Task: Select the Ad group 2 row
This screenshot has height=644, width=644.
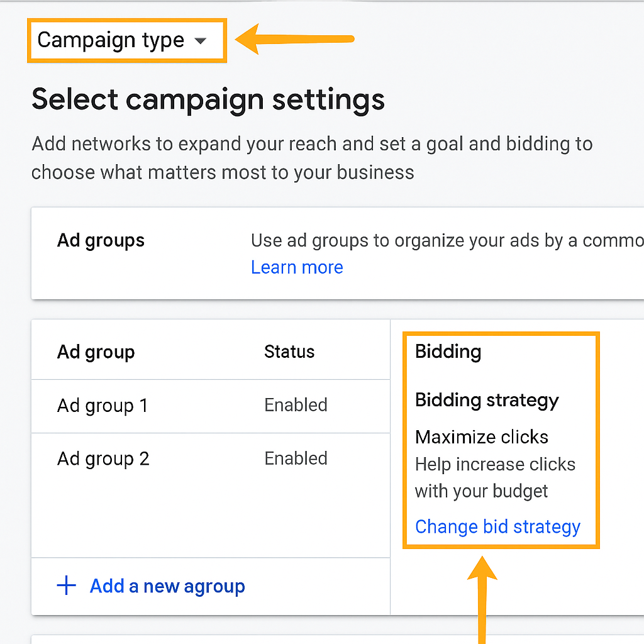Action: coord(103,459)
